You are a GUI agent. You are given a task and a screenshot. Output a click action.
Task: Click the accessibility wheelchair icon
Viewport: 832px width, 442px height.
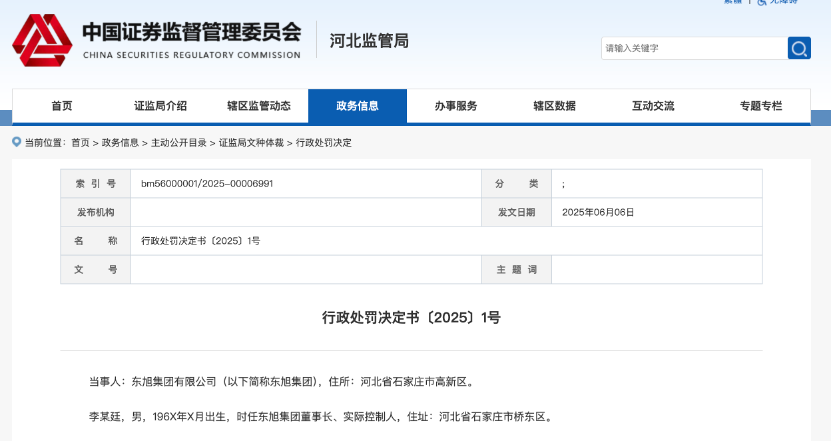(761, 2)
